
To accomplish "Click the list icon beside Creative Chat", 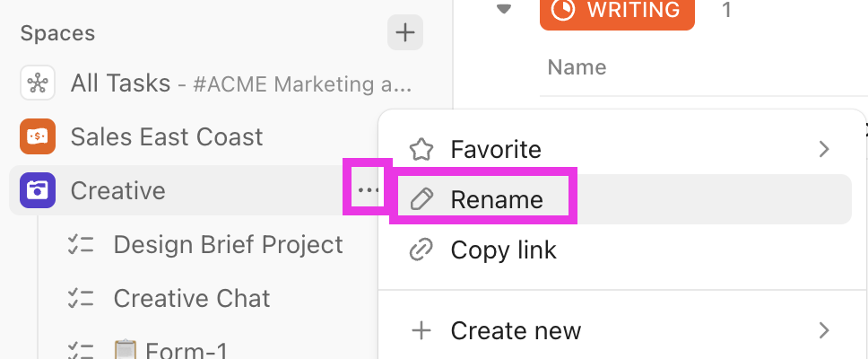I will (x=82, y=298).
